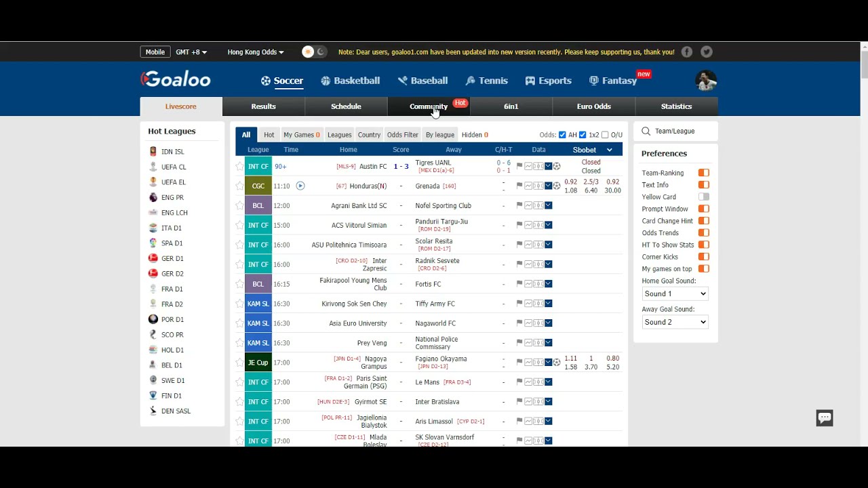This screenshot has width=868, height=488.
Task: Click soccer ball icon on Nagoya Grampus row
Action: point(557,363)
